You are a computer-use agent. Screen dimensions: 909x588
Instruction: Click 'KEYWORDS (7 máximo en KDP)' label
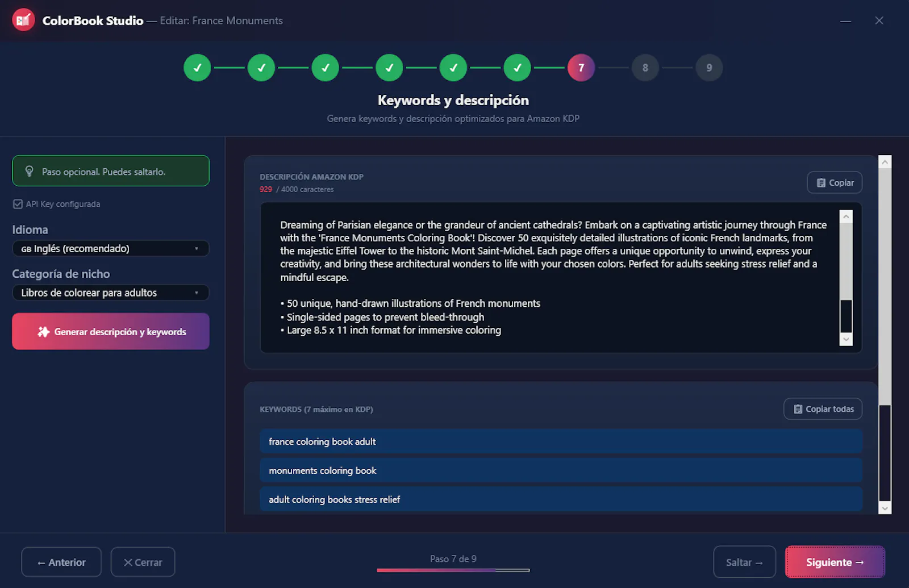coord(316,409)
